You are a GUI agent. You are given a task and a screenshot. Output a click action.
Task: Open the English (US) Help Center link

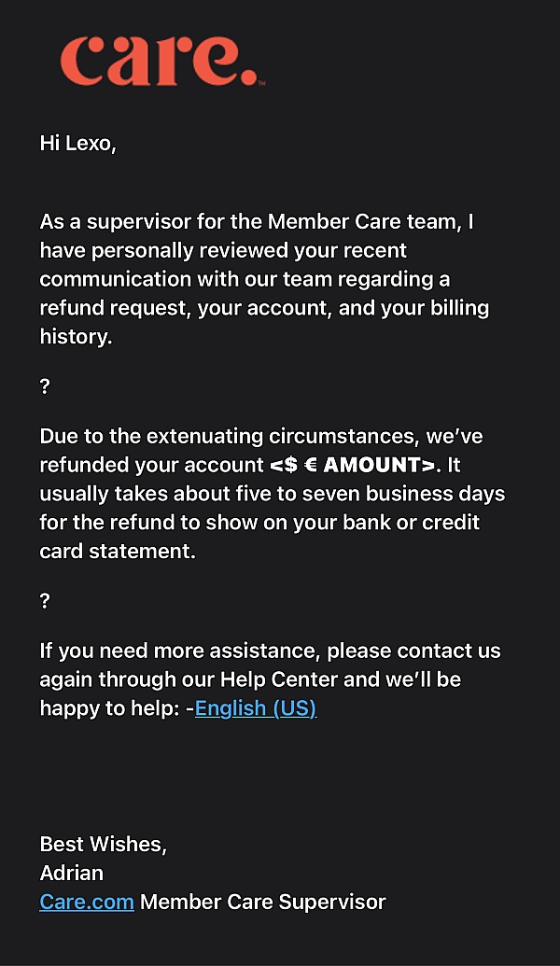[256, 708]
